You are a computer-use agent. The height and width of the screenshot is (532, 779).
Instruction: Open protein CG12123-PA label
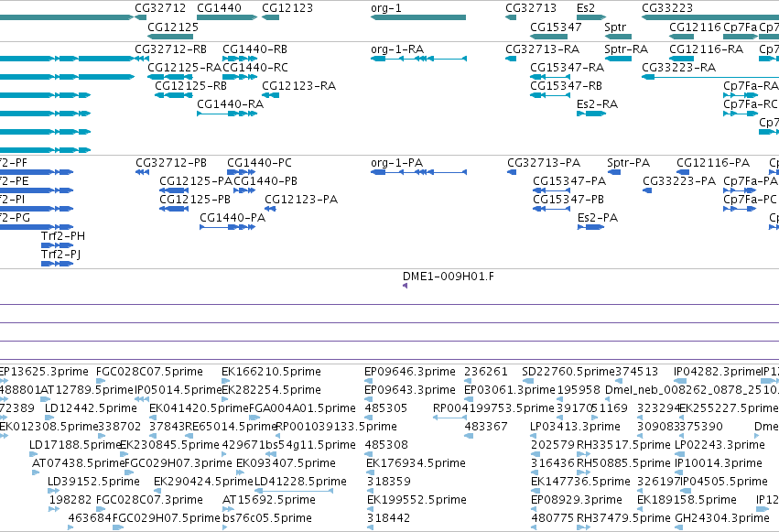pos(301,200)
